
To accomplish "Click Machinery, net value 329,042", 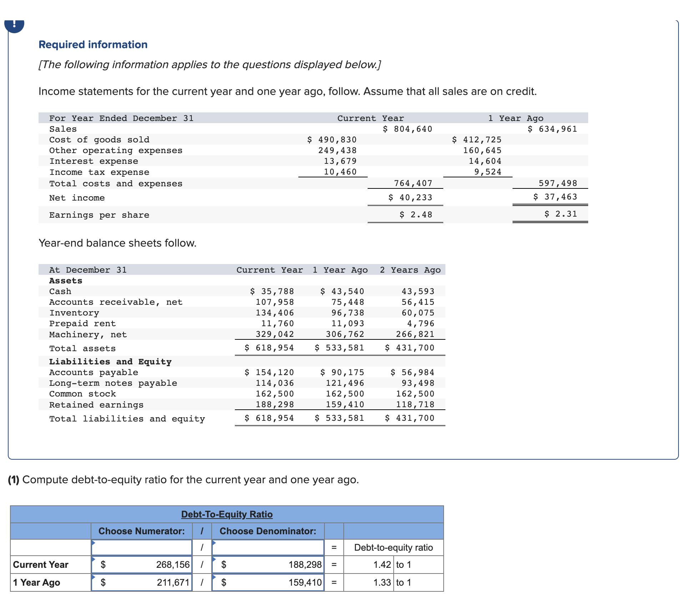I will point(275,334).
